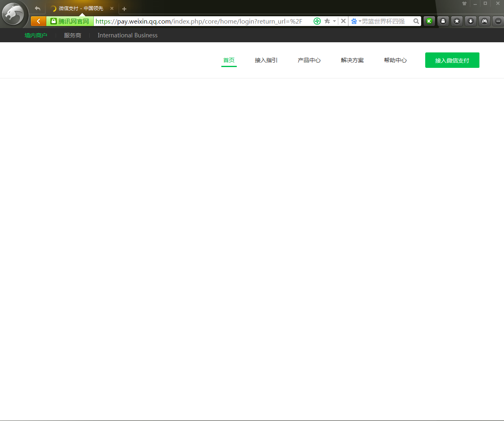Go back with the orange back arrow

[x=39, y=21]
